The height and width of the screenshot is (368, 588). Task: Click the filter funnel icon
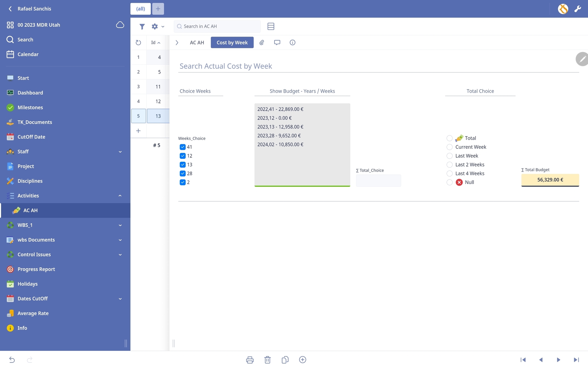[142, 26]
